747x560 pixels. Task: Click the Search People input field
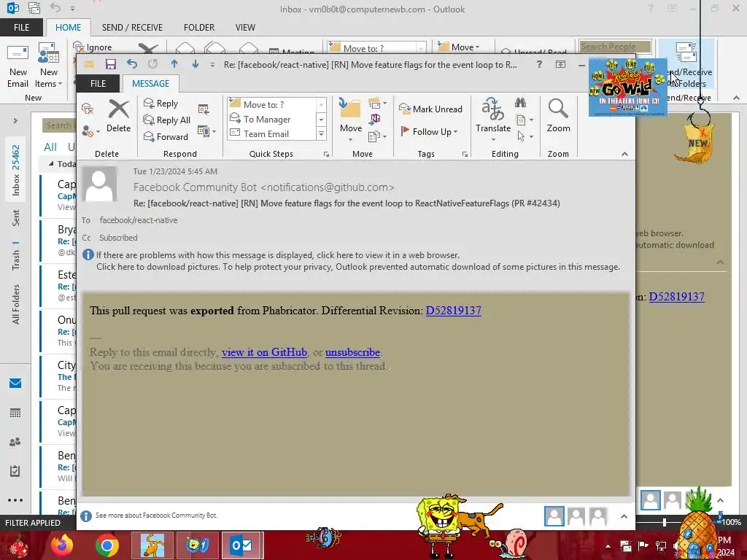tap(614, 47)
